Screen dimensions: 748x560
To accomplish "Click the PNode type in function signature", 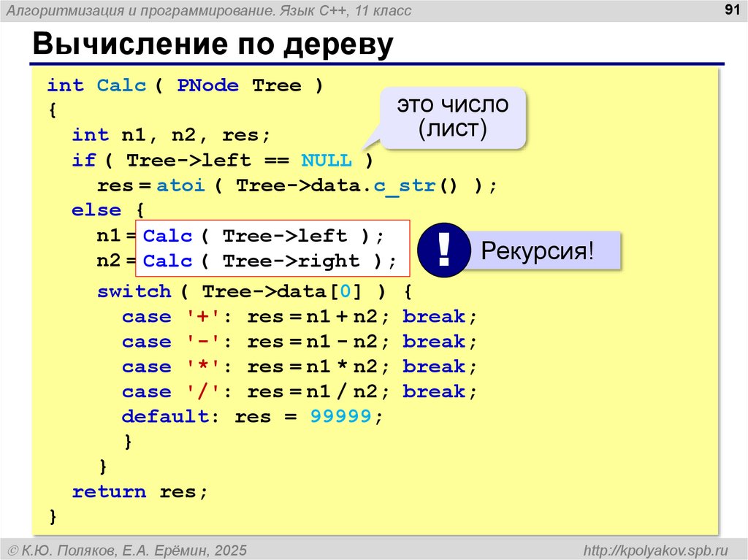I will (207, 85).
